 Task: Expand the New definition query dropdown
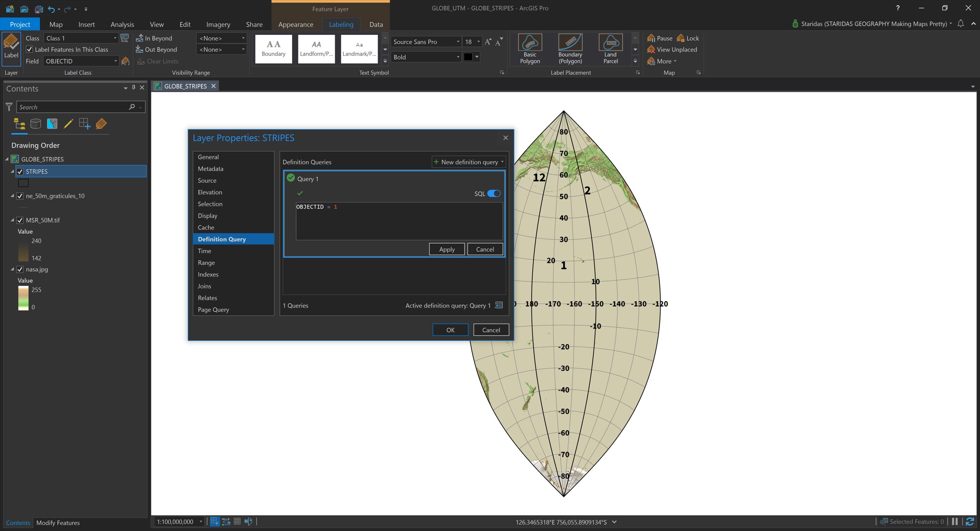(502, 162)
